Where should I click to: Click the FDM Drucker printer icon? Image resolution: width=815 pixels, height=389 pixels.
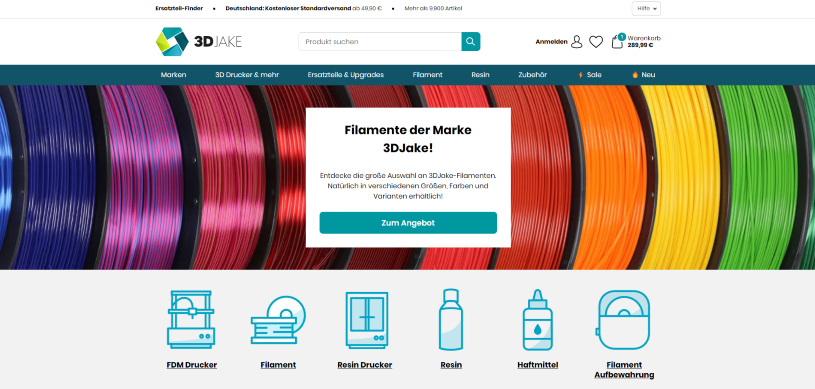191,319
